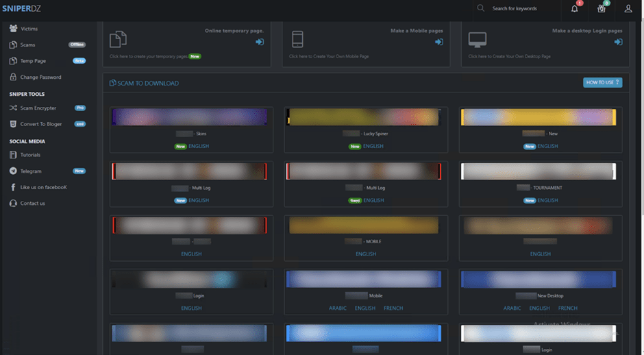
Task: Click the arrow icon on the temporary page card
Action: (x=260, y=42)
